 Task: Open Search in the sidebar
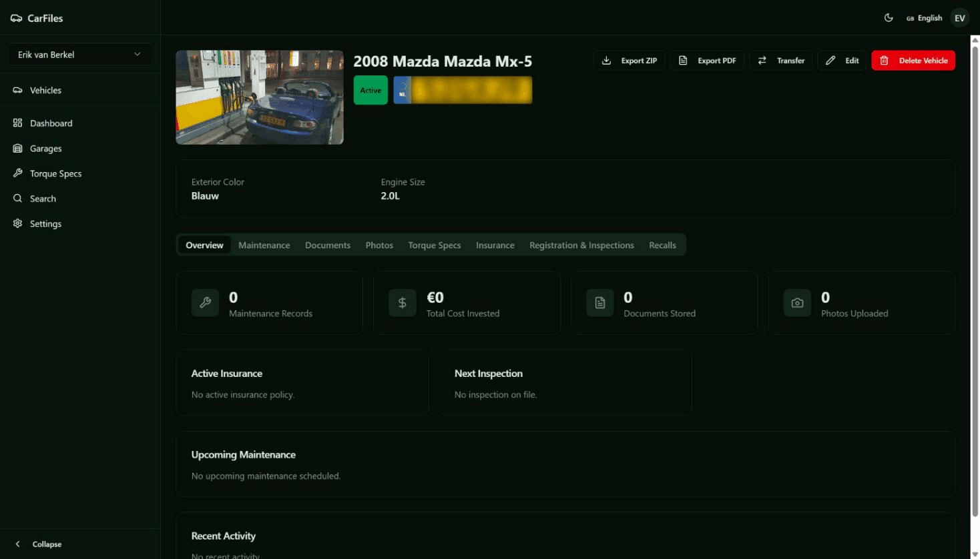point(79,199)
